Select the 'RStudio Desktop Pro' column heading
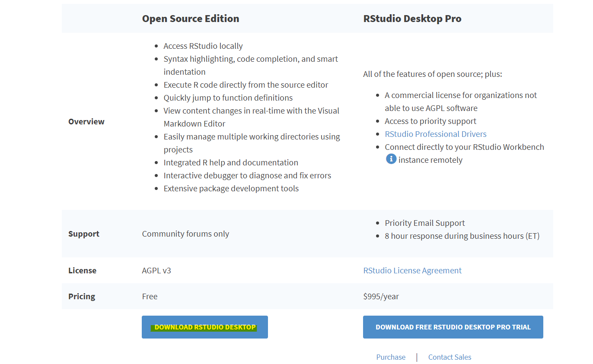593x364 pixels. tap(412, 19)
